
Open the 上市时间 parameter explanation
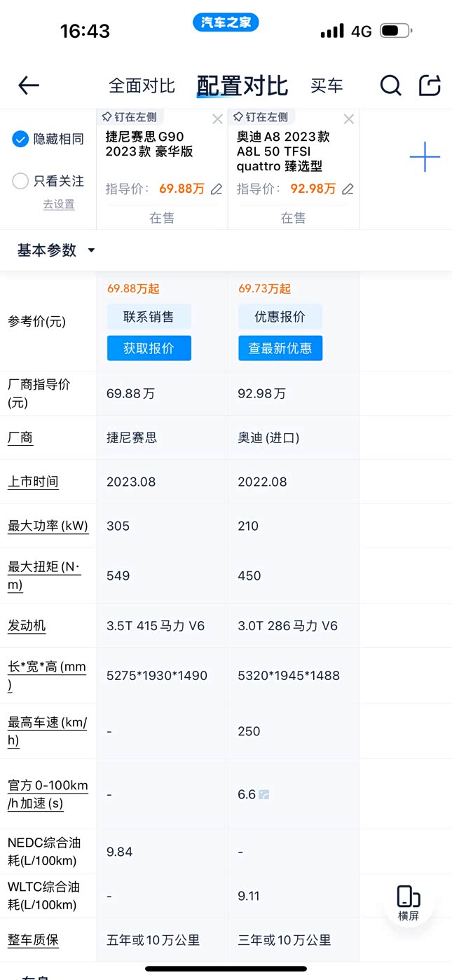tap(33, 482)
